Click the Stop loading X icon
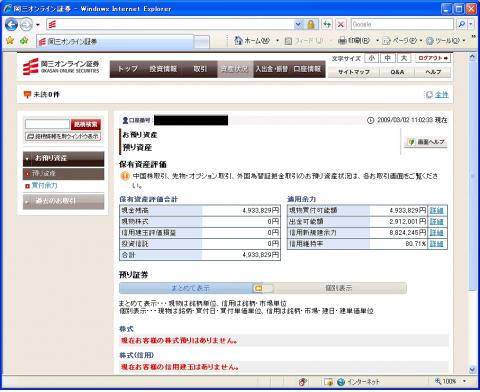Screen dimensions: 480x392 pos(341,24)
